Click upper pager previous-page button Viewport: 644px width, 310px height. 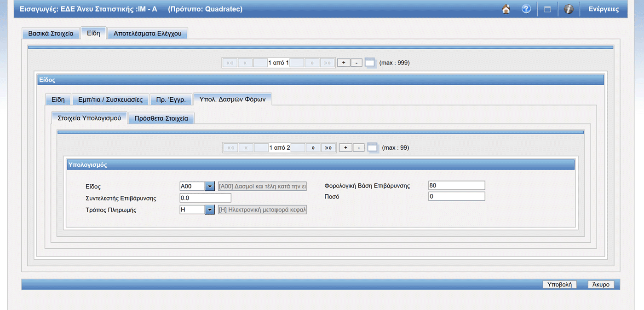tap(245, 63)
